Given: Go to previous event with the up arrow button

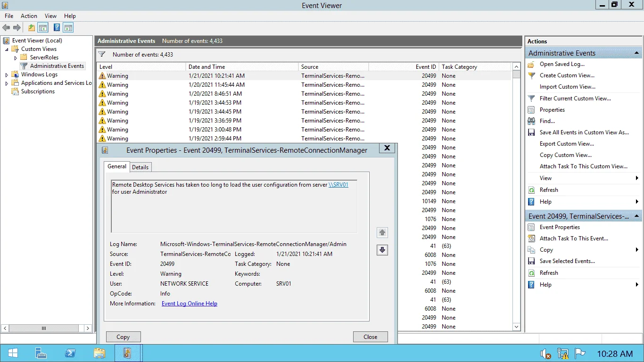Looking at the screenshot, I should point(382,232).
